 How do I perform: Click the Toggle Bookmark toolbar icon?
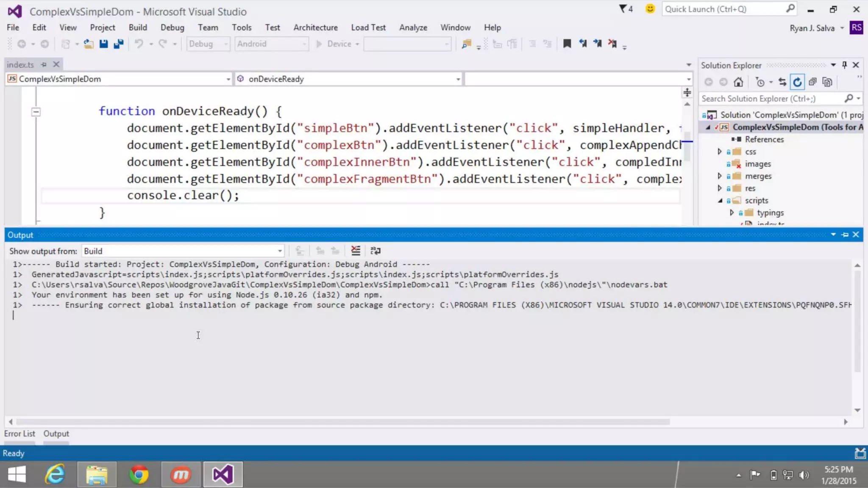pos(567,44)
